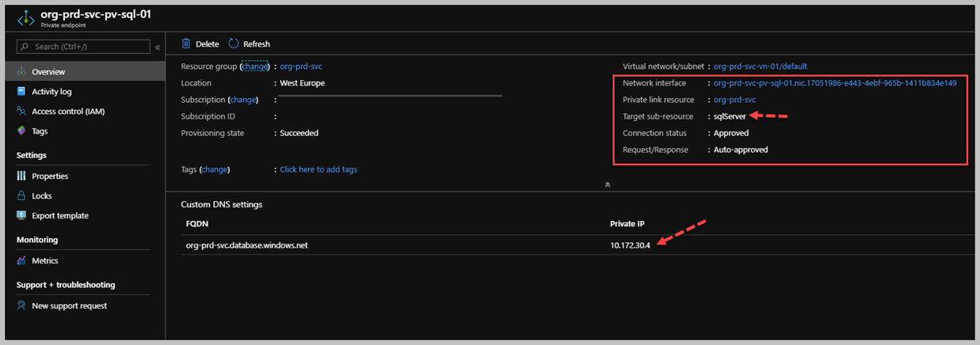Image resolution: width=980 pixels, height=345 pixels.
Task: Select the Overview menu item
Action: click(85, 72)
